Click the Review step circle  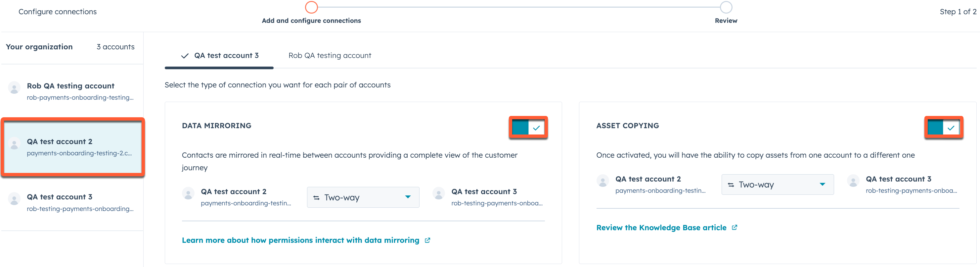click(x=726, y=7)
